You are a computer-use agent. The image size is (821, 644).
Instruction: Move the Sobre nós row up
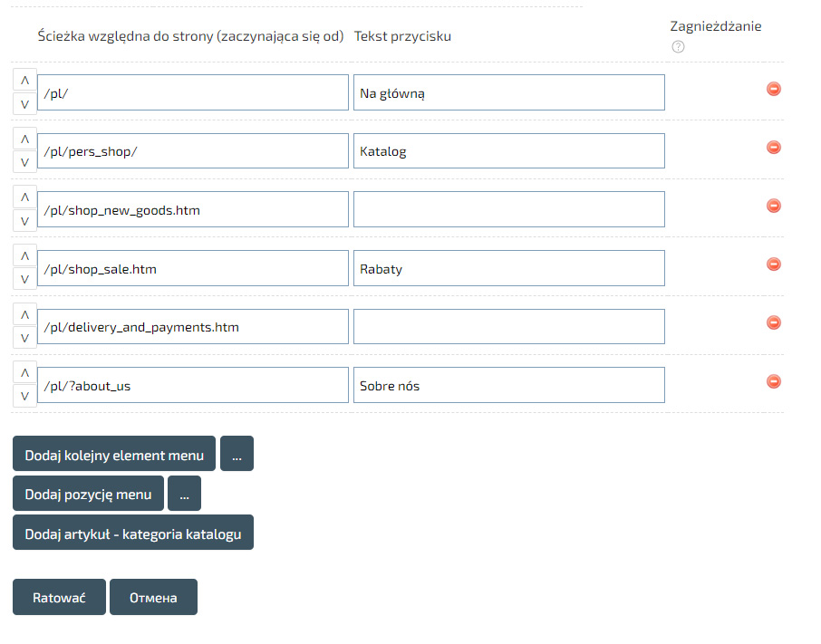click(24, 372)
